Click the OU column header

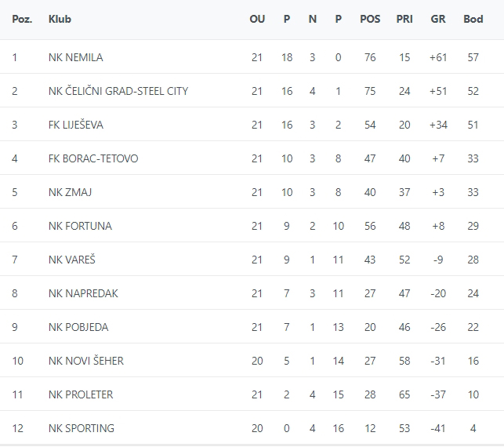(x=257, y=19)
